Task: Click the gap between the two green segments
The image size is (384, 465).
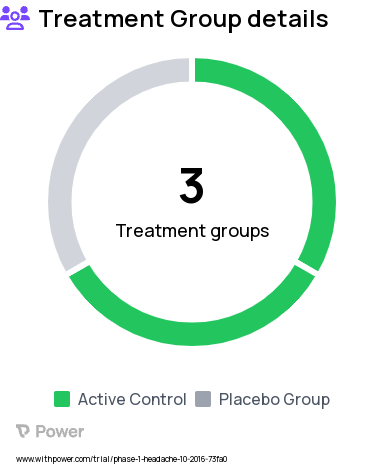Action: [306, 268]
